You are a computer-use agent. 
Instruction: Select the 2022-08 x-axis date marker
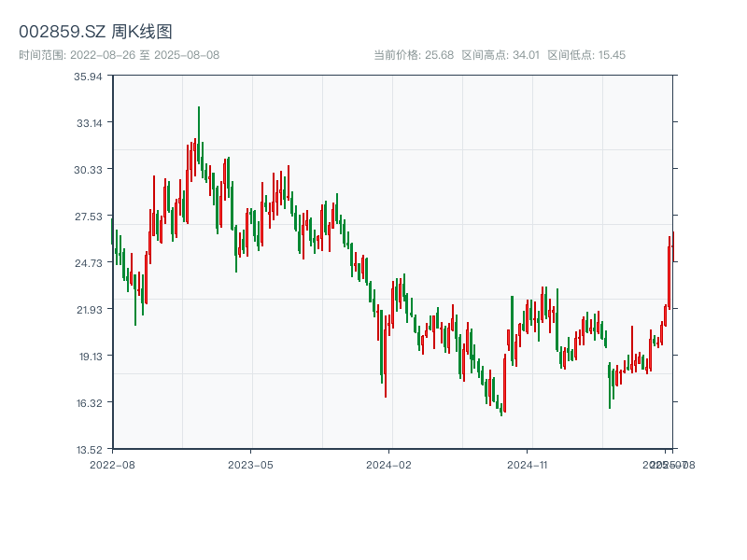click(112, 464)
